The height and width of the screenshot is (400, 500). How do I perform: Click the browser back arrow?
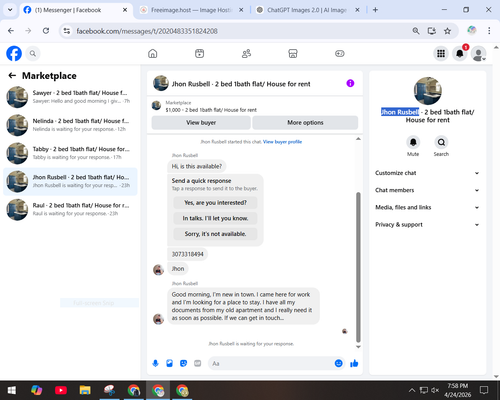(11, 31)
